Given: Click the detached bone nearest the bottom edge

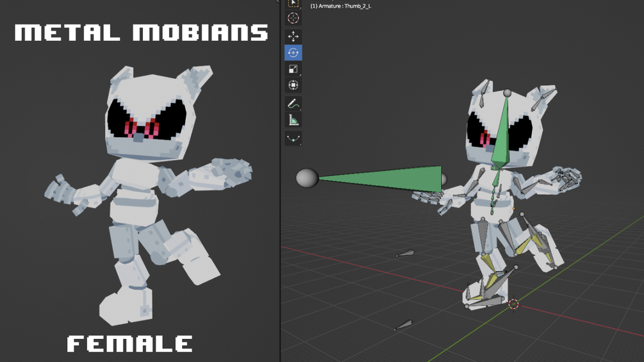Looking at the screenshot, I should click(403, 325).
